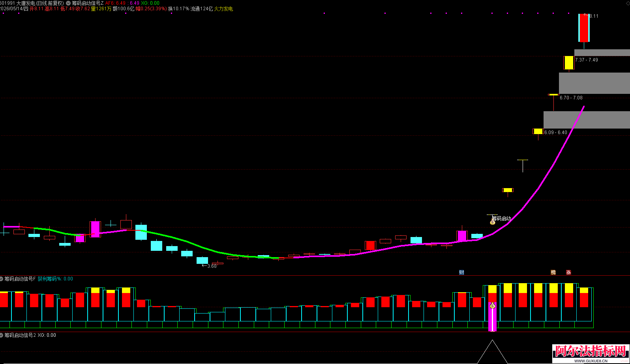630x364 pixels.
Task: Open the 筹码启动信号Z indicator dropdown arrow
Action: tap(68, 3)
